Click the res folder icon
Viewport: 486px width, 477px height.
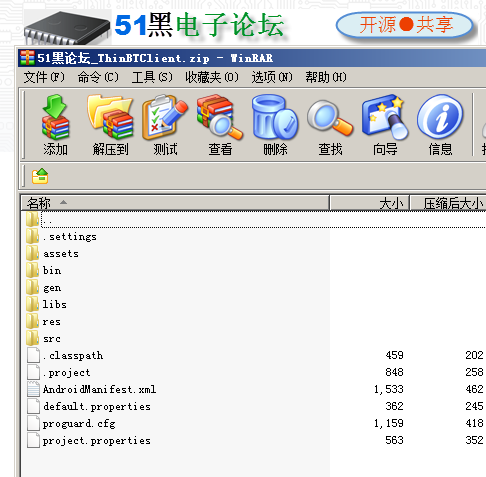point(33,321)
